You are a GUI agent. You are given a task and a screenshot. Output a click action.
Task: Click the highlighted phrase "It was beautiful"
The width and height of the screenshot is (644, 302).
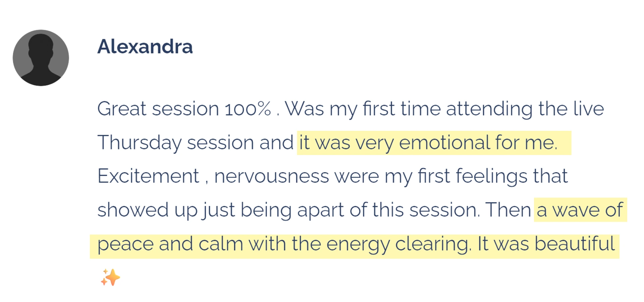(546, 244)
